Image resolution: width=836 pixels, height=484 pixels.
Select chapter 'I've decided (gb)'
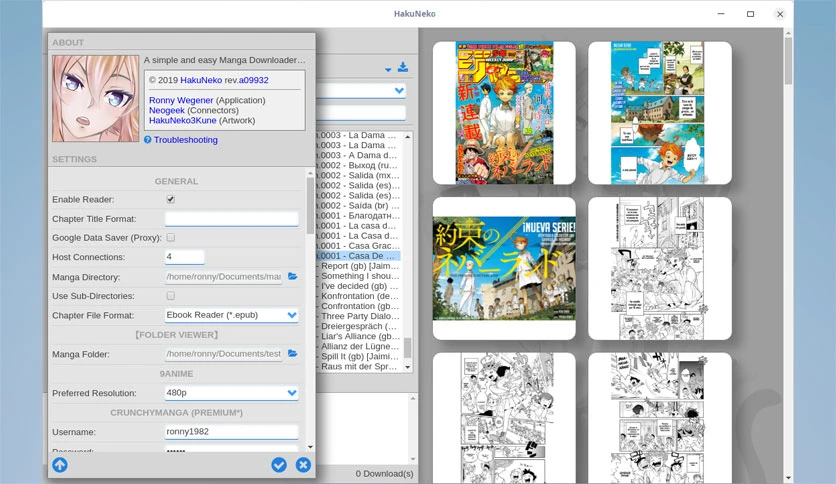click(358, 286)
